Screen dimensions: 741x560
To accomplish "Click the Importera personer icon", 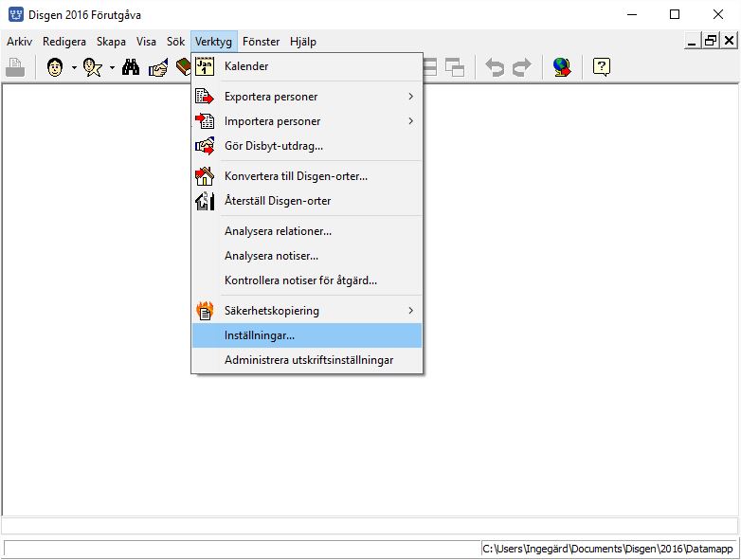I will coord(205,121).
